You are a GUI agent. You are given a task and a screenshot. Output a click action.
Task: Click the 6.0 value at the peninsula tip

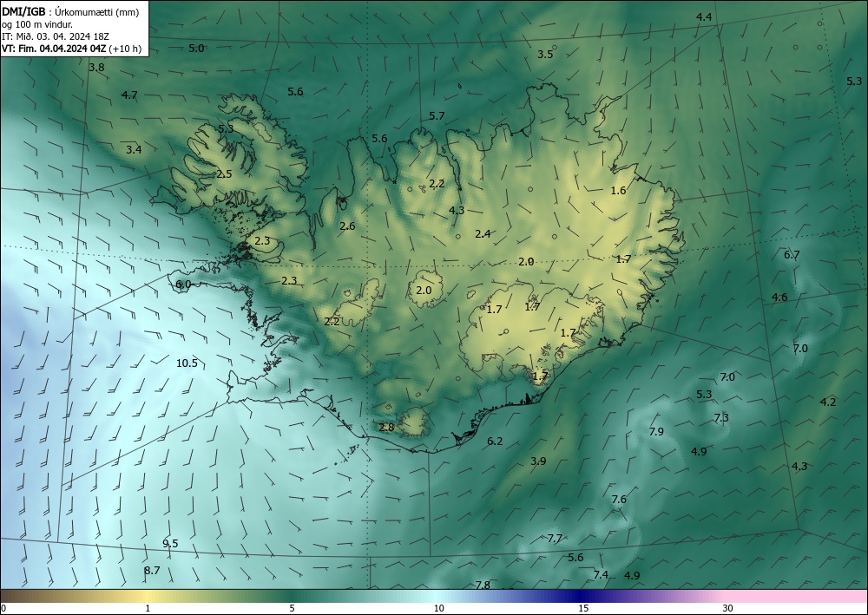[182, 285]
